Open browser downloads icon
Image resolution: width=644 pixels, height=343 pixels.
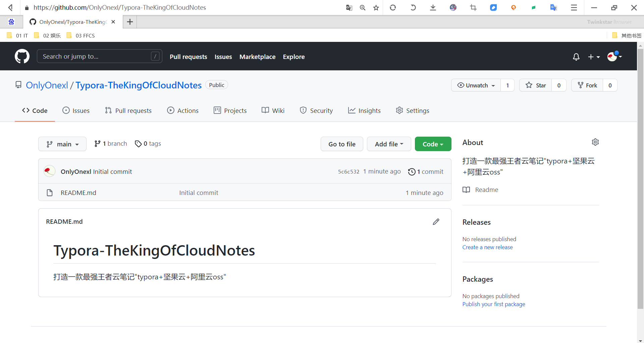(433, 7)
